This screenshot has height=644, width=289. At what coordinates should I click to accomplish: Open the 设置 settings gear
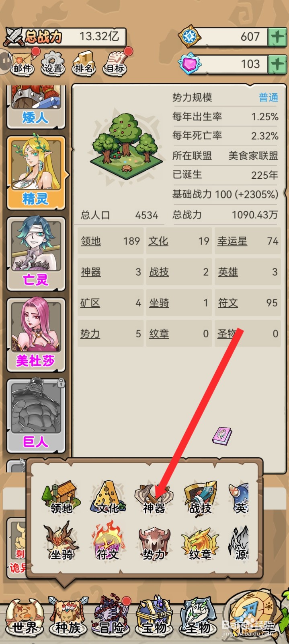(53, 63)
